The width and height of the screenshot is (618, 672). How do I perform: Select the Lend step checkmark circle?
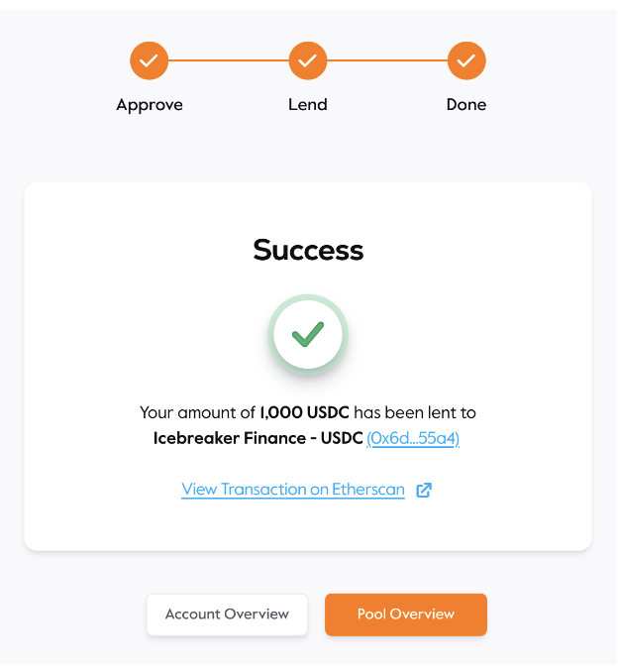pos(308,60)
